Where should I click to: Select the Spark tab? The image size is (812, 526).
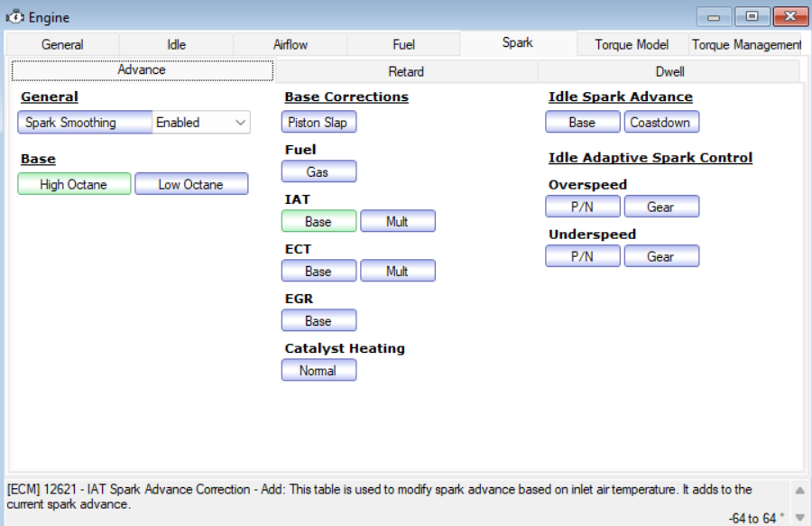(x=518, y=43)
